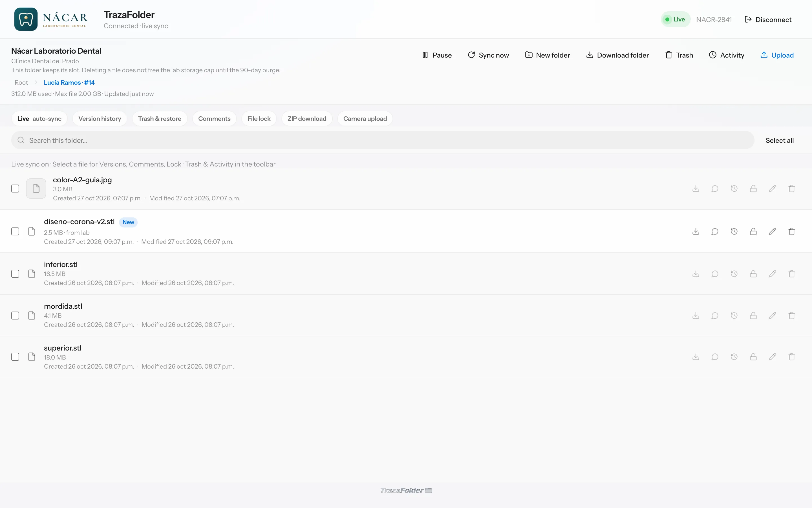
Task: Move superior.stl to trash
Action: click(791, 357)
